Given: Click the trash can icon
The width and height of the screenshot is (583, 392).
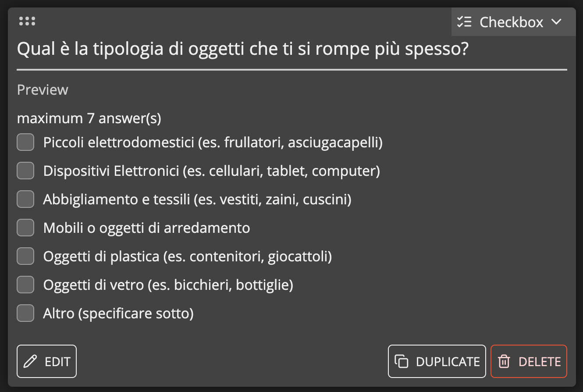Looking at the screenshot, I should (x=504, y=362).
